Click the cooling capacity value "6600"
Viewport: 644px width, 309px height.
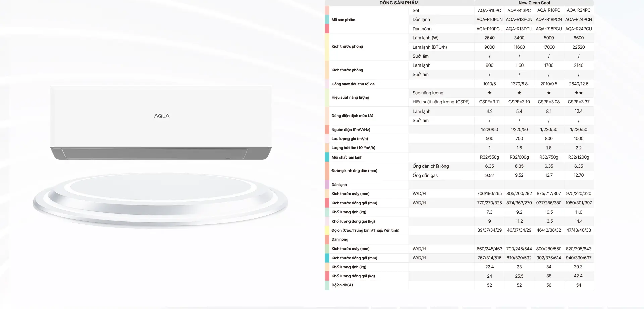coord(579,38)
